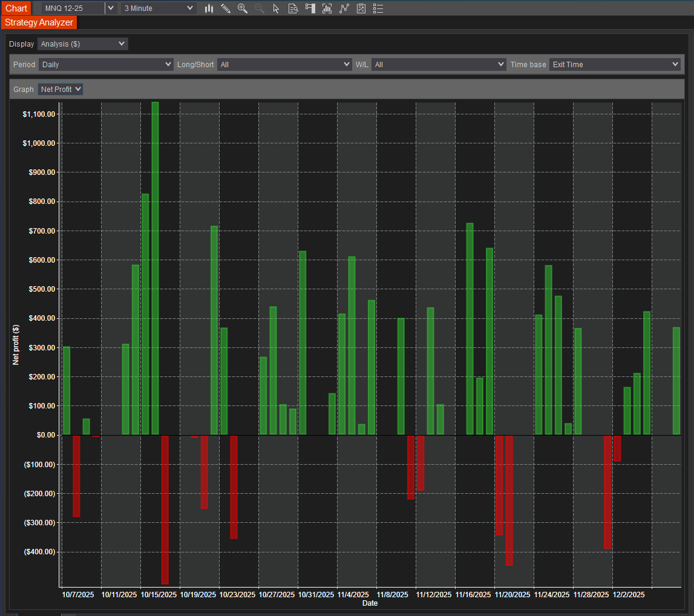Expand the Period Daily dropdown
Image resolution: width=694 pixels, height=616 pixels.
[x=106, y=64]
